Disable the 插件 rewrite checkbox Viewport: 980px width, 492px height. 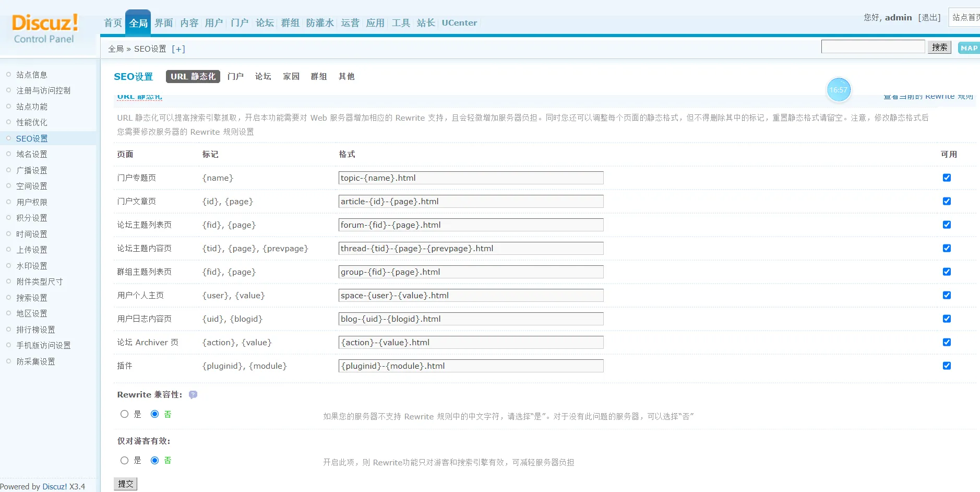pos(947,366)
